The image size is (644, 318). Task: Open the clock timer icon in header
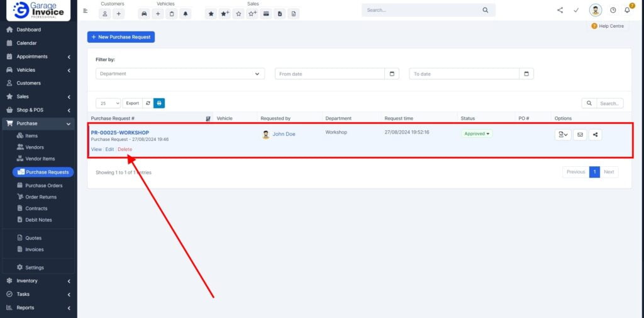click(613, 10)
